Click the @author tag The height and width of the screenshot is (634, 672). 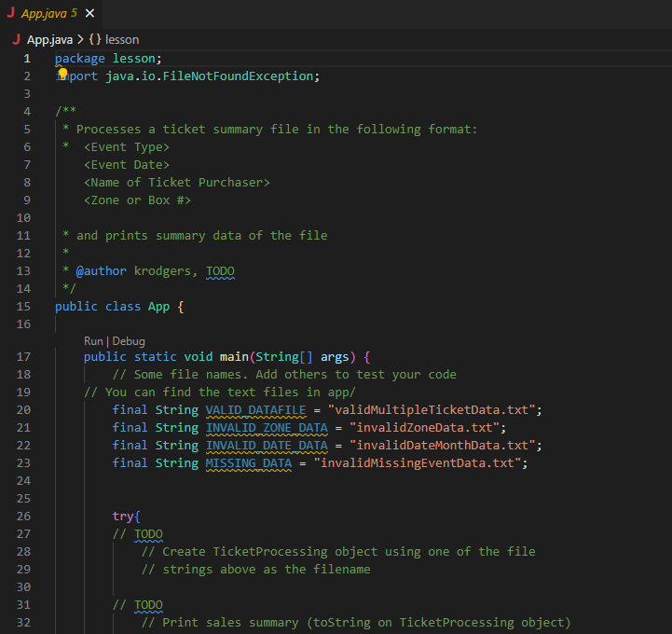pyautogui.click(x=102, y=271)
